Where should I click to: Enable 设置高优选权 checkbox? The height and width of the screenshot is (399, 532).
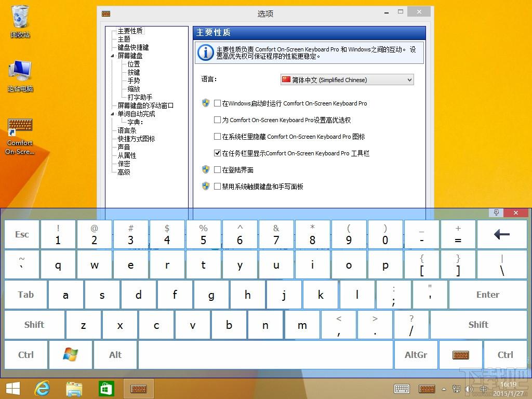(218, 120)
